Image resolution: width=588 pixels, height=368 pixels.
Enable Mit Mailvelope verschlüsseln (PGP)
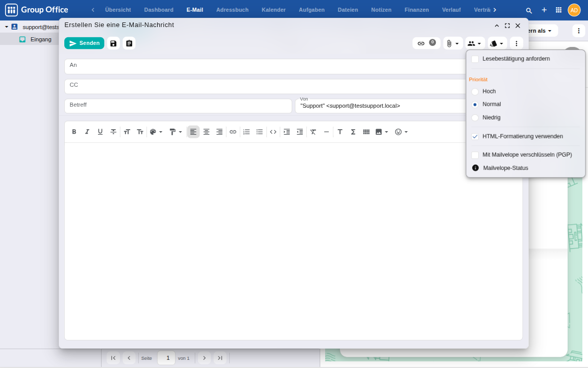point(475,155)
